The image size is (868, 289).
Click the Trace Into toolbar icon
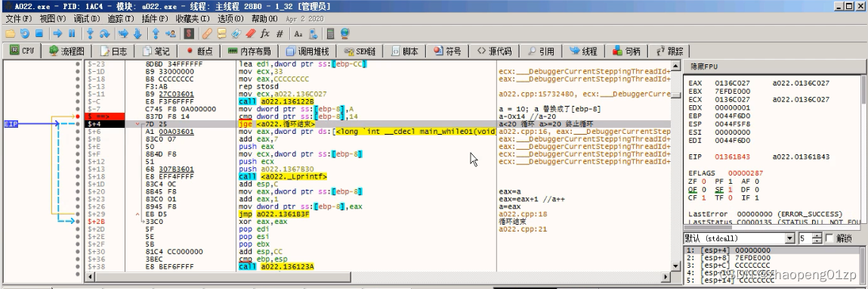point(123,33)
